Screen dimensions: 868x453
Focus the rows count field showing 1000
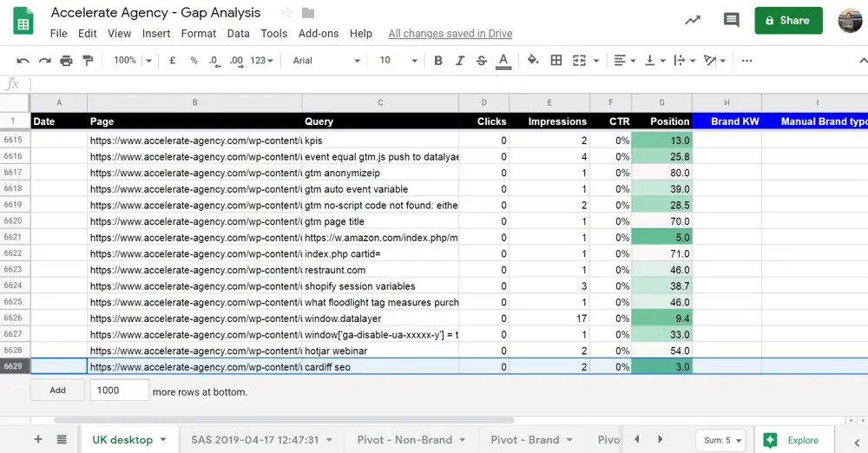119,391
